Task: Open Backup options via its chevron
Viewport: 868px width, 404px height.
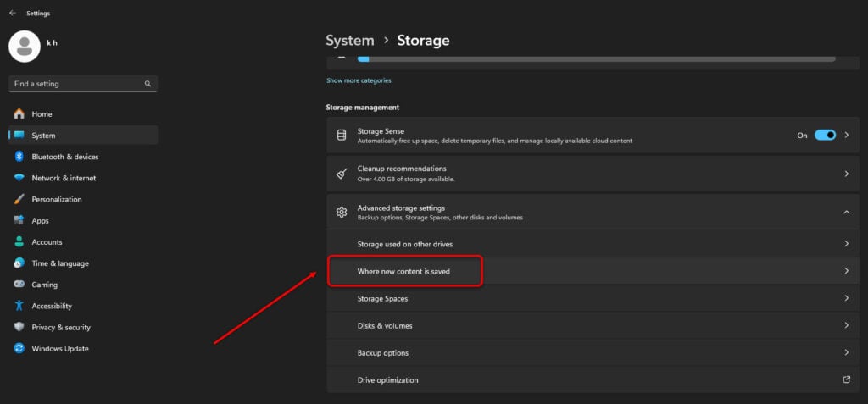Action: pyautogui.click(x=847, y=352)
